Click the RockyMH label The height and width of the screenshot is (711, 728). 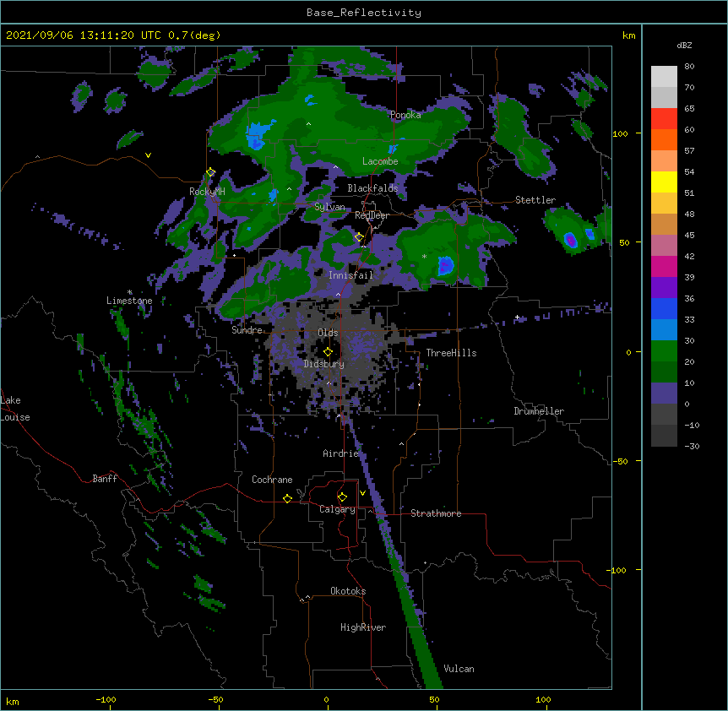pos(207,192)
